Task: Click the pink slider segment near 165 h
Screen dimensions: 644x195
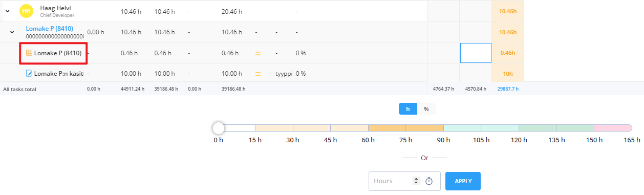Action: click(613, 127)
